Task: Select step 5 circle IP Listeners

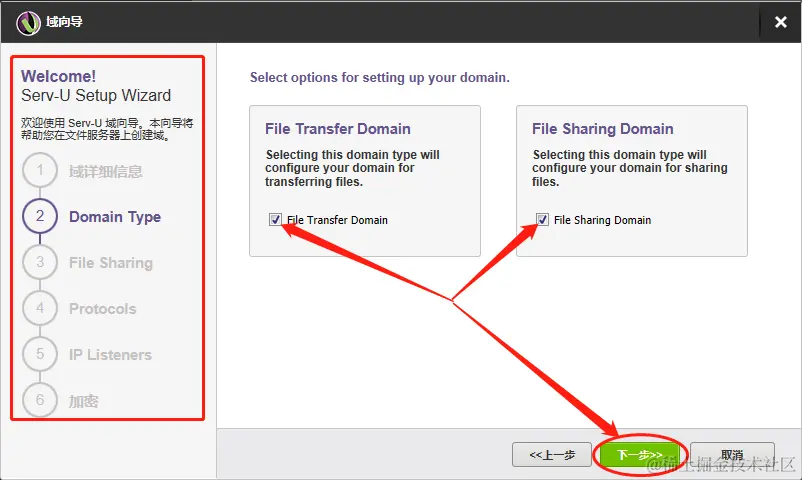Action: click(40, 354)
